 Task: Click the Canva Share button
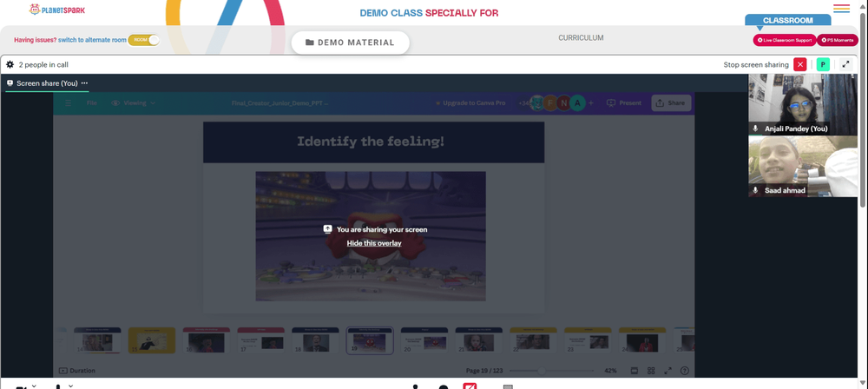click(x=671, y=103)
